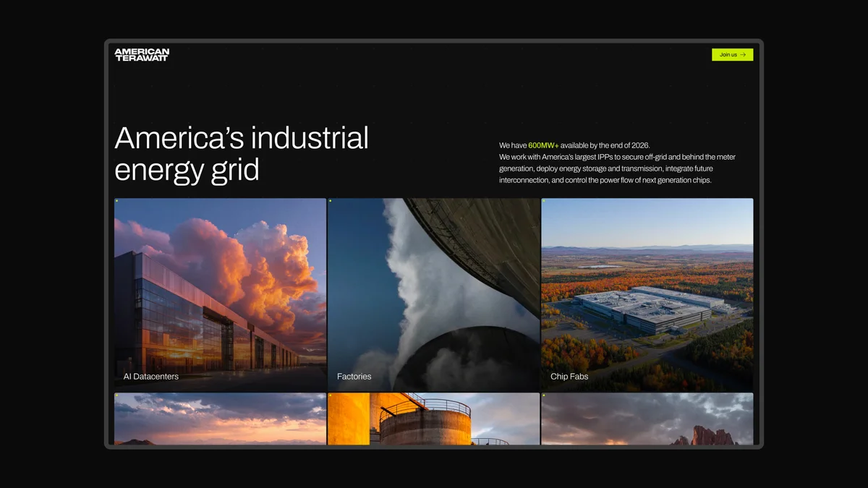The width and height of the screenshot is (868, 488).
Task: Click the paragraph about America's largest IPPs
Action: pos(617,168)
